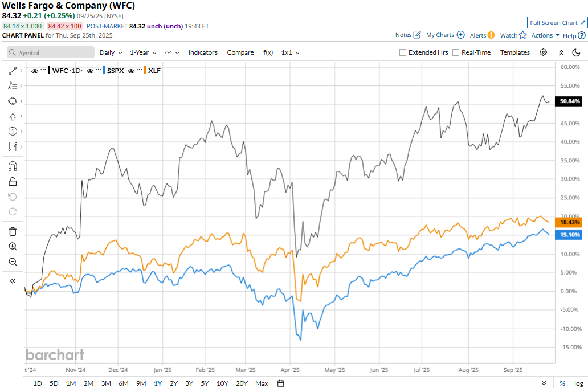Toggle XLF series visibility eye
This screenshot has height=388, width=588.
click(132, 71)
